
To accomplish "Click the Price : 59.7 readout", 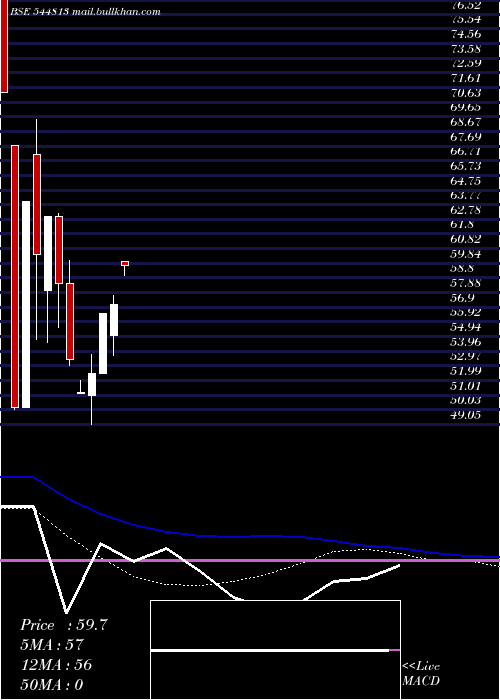I will tap(64, 625).
